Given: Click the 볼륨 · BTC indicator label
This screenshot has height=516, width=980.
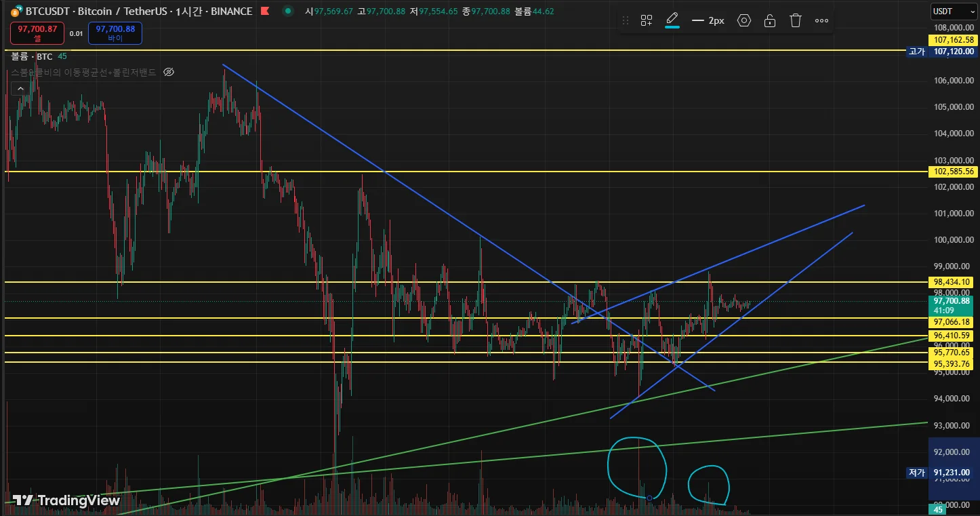Looking at the screenshot, I should click(x=32, y=57).
